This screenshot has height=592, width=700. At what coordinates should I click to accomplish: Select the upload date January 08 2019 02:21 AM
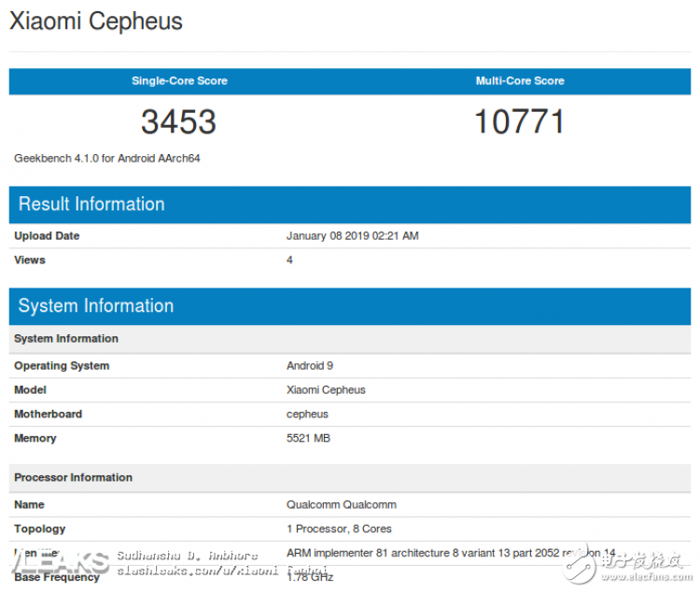click(x=353, y=236)
